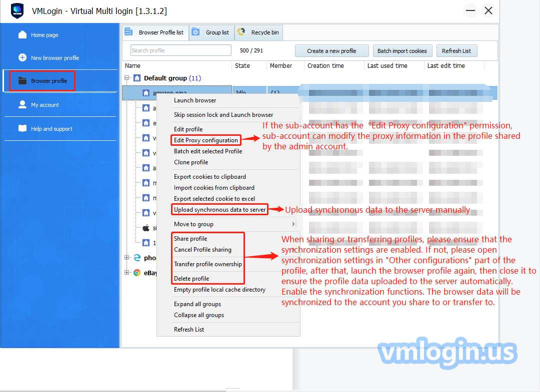540x392 pixels.
Task: Click the Help and support book icon
Action: [22, 128]
